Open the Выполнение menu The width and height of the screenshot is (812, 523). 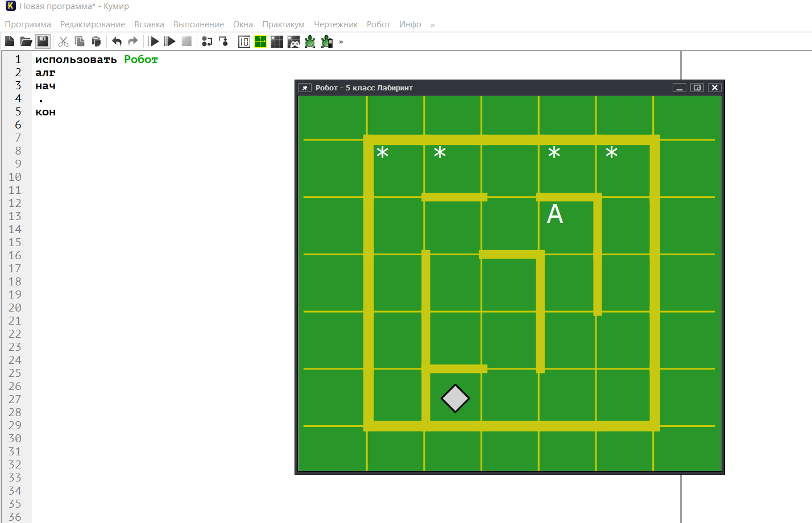coord(198,24)
